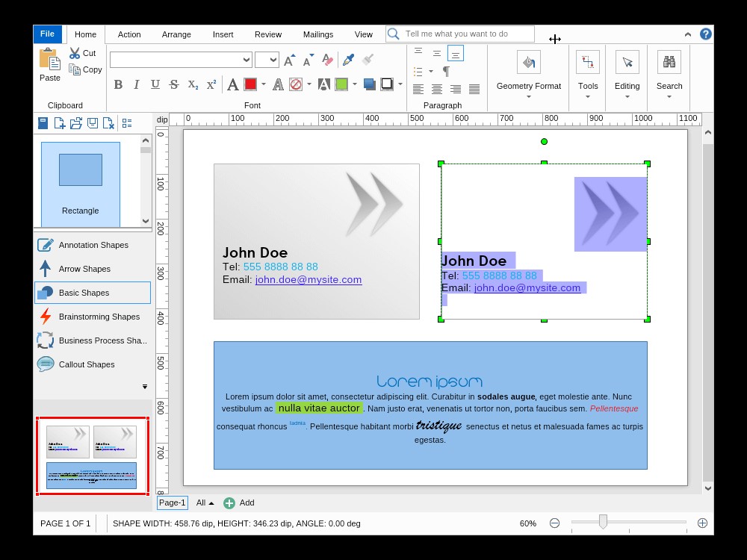Pick the format eyedropper tool
747x560 pixels.
click(349, 60)
